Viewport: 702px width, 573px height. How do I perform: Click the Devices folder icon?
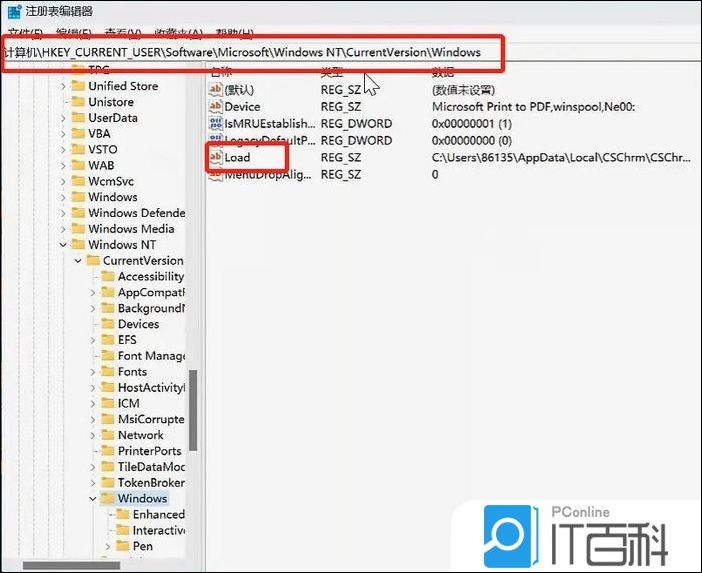(x=108, y=324)
